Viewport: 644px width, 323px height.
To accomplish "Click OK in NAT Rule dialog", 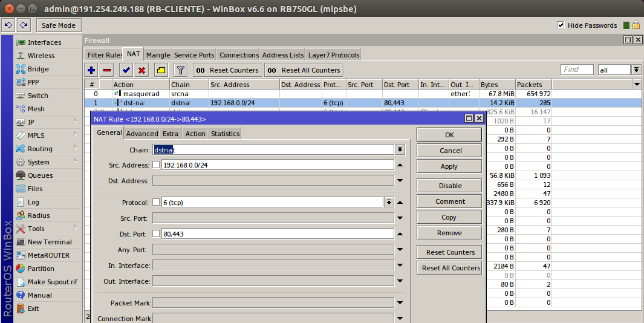I will 449,135.
